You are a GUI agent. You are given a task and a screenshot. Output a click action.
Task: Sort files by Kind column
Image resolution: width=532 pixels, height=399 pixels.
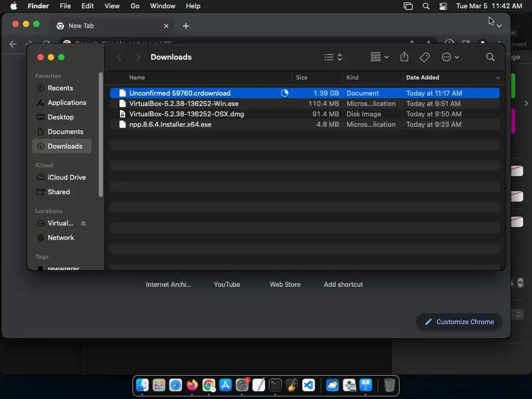click(352, 77)
